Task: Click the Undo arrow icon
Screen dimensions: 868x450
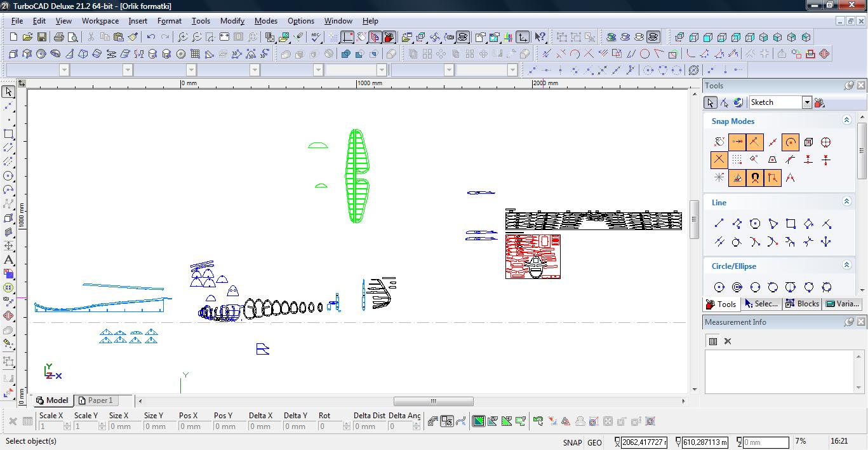Action: (x=150, y=37)
